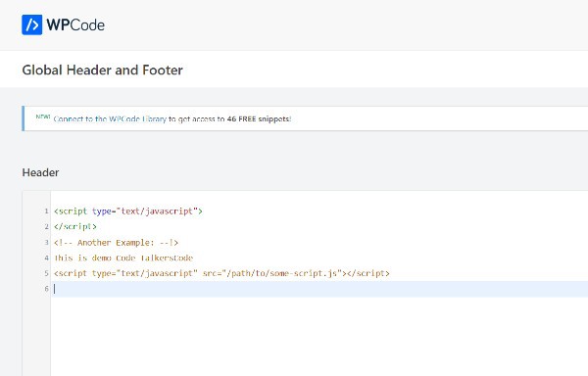Image resolution: width=588 pixels, height=376 pixels.
Task: Click the This is demo Code TalkersCode line
Action: [x=123, y=258]
